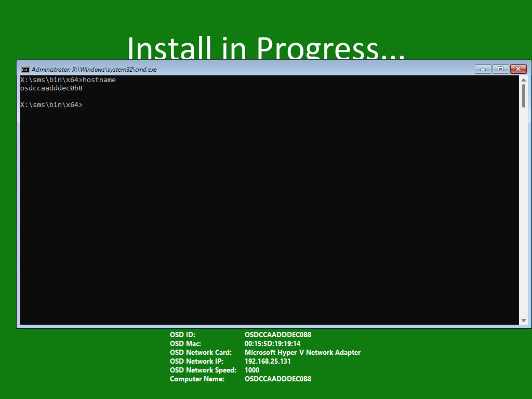
Task: Click the 'OSD Network Card:' label
Action: (201, 353)
